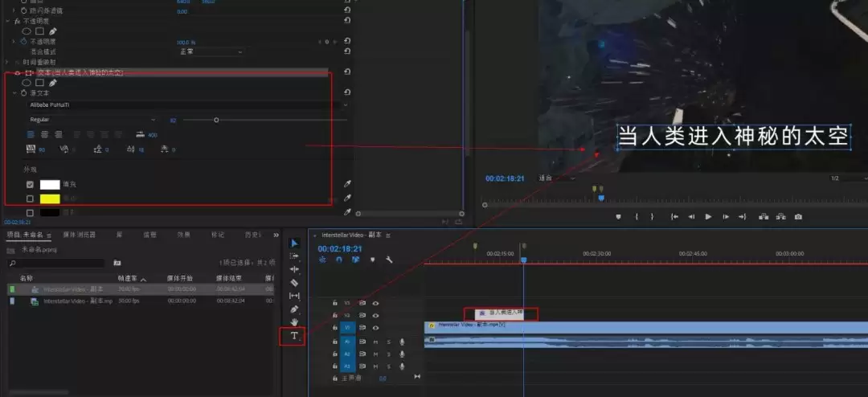Solo audio track A2
Image resolution: width=868 pixels, height=397 pixels.
[x=389, y=354]
